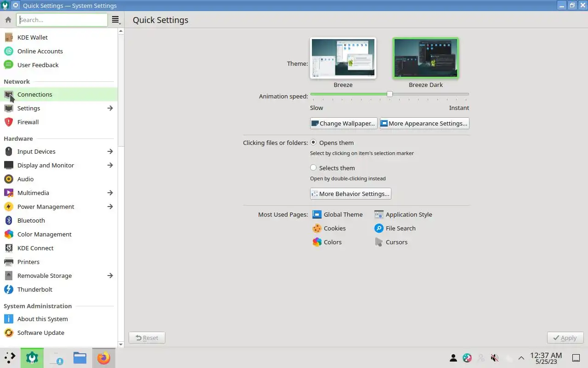Click More Behavior Settings button
The width and height of the screenshot is (588, 368).
tap(351, 194)
